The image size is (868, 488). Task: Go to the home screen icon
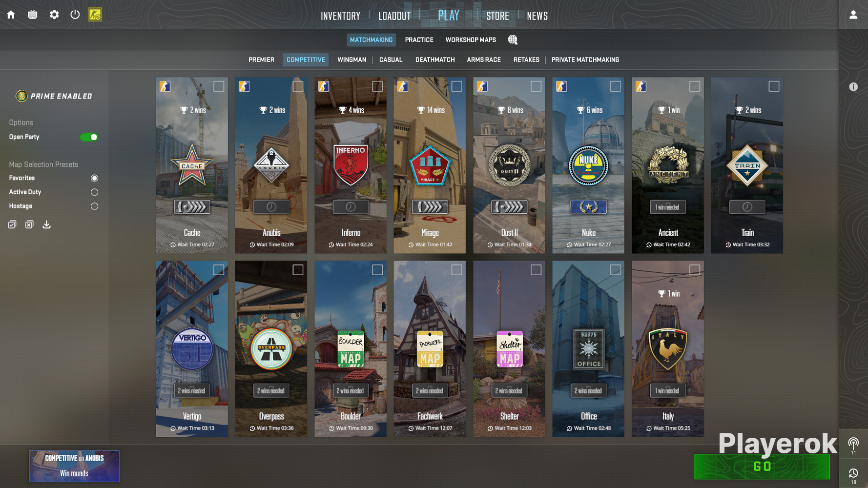pos(11,15)
